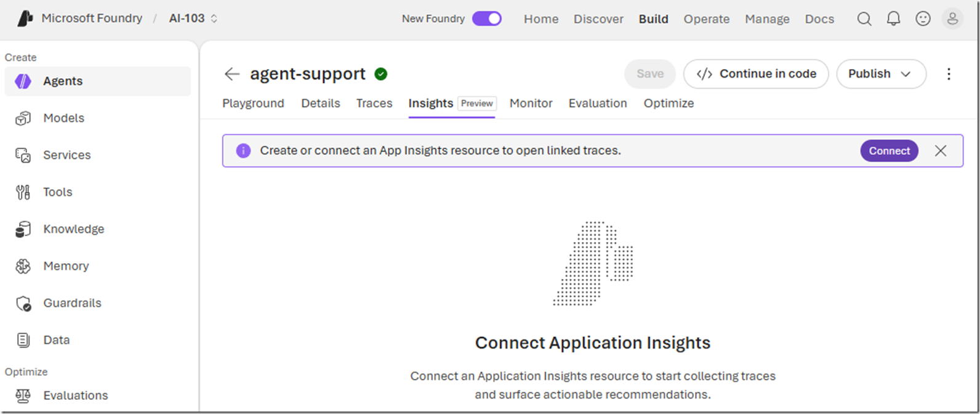980x414 pixels.
Task: Select the Build menu
Action: click(653, 19)
